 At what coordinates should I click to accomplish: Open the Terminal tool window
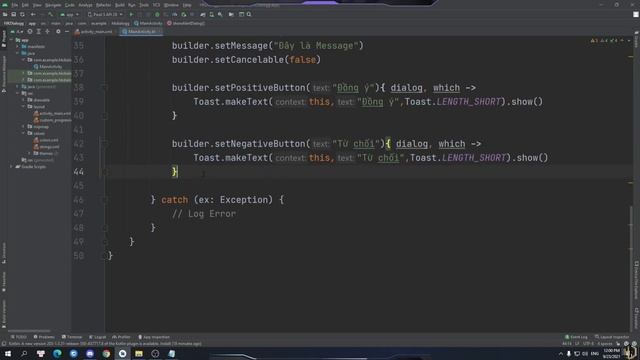point(72,337)
